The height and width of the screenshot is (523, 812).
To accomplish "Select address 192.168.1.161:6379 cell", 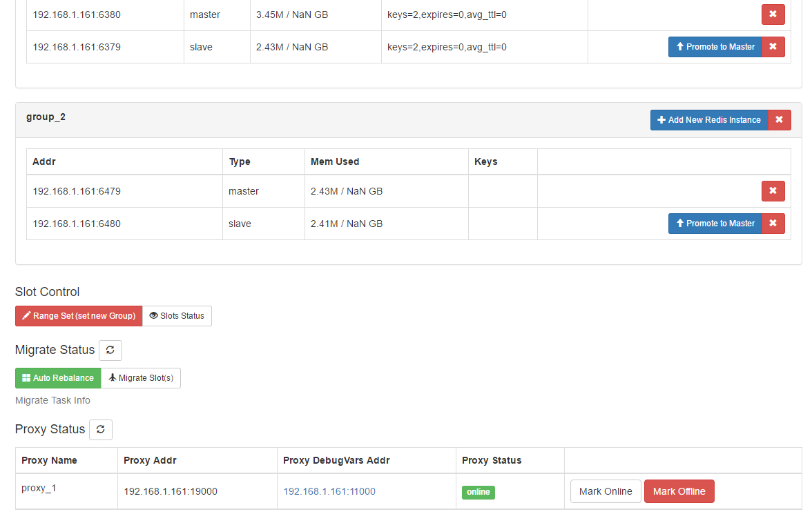I will (x=105, y=47).
